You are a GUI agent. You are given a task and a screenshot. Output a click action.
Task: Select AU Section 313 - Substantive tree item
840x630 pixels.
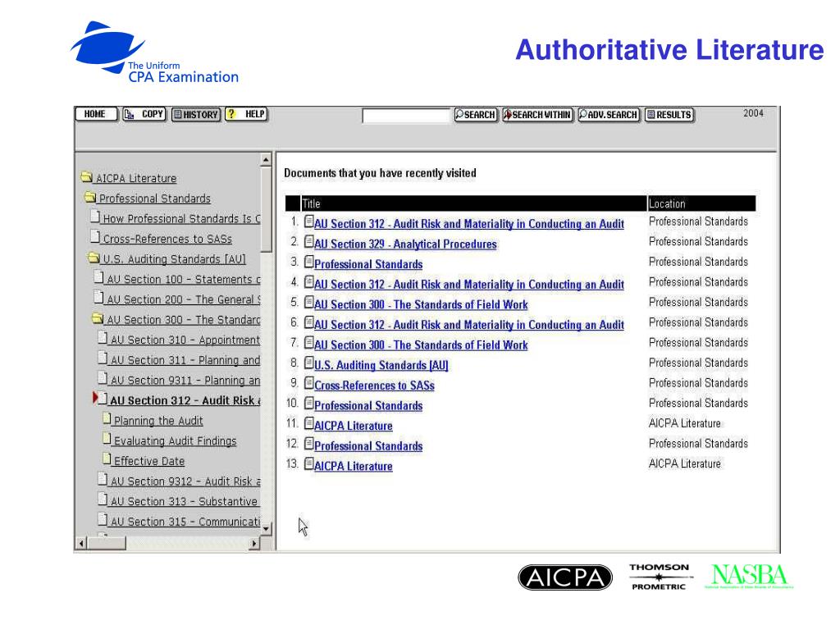click(x=184, y=501)
